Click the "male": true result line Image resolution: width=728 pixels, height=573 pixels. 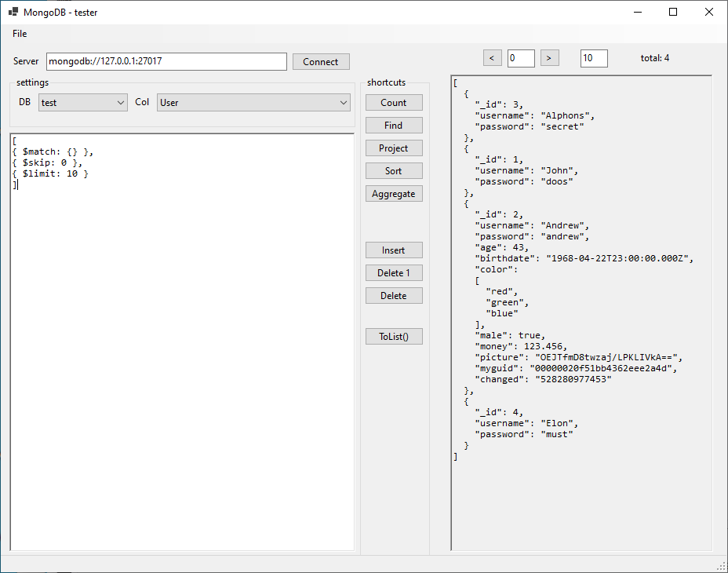[510, 335]
